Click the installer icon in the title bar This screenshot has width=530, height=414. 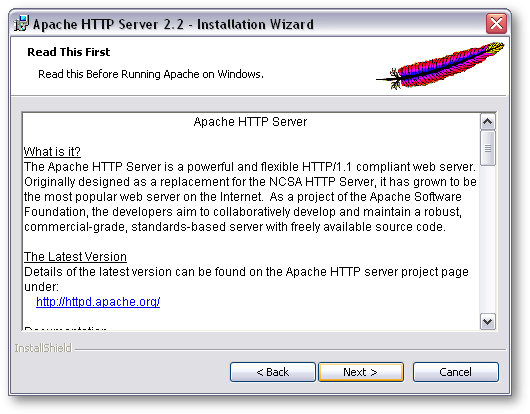pyautogui.click(x=21, y=23)
